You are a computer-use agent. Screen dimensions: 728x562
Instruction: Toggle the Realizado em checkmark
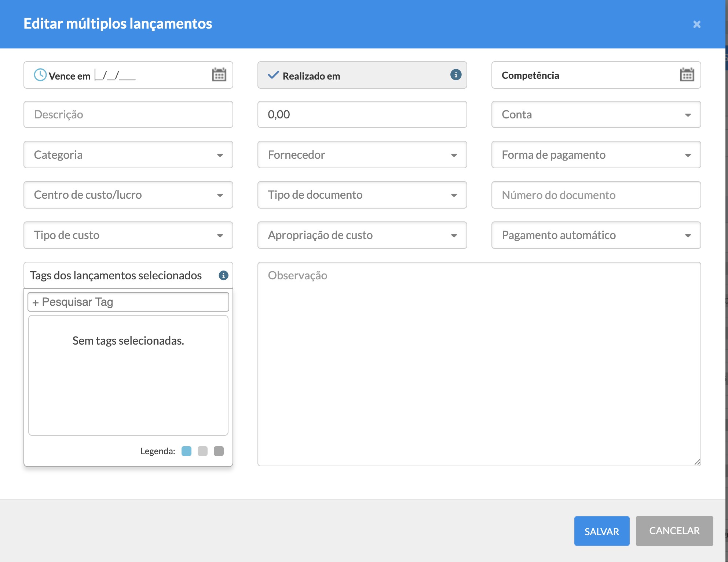click(273, 75)
